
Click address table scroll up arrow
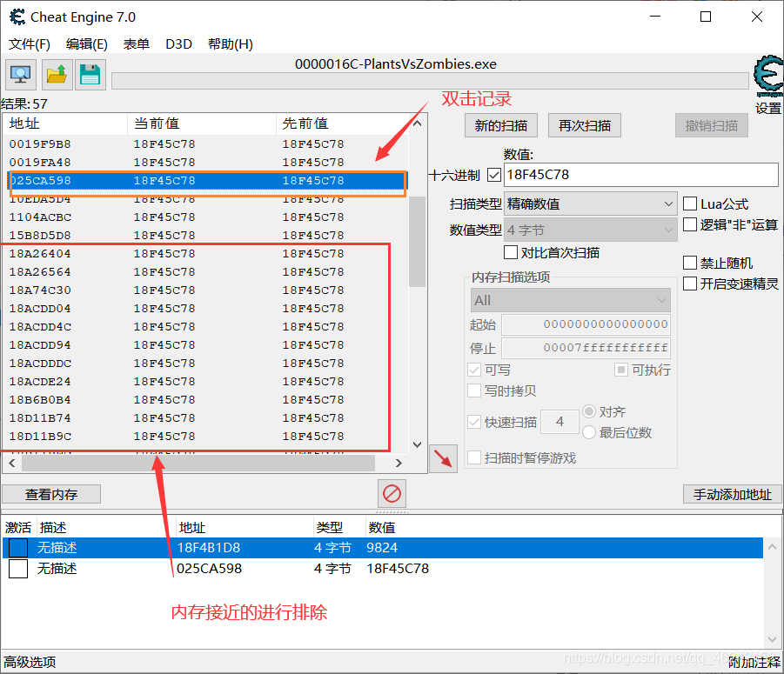tap(772, 547)
